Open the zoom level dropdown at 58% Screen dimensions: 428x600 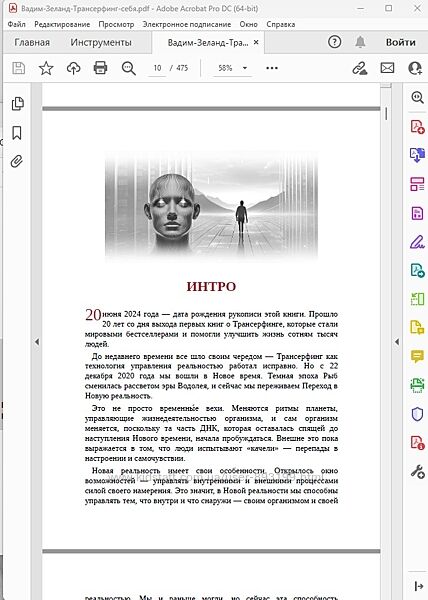[245, 68]
